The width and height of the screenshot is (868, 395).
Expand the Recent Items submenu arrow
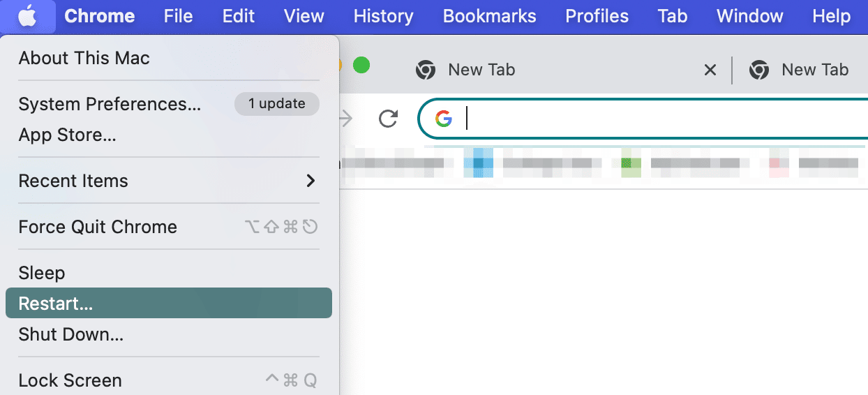[310, 181]
